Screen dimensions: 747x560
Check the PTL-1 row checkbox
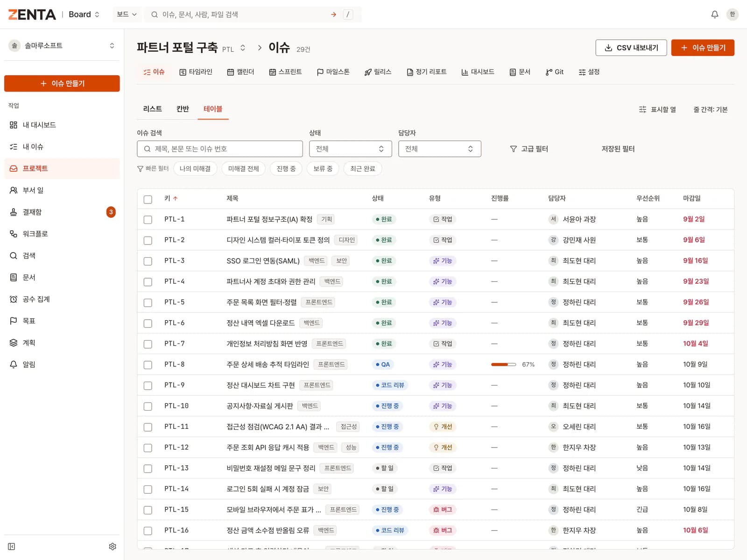click(x=148, y=220)
